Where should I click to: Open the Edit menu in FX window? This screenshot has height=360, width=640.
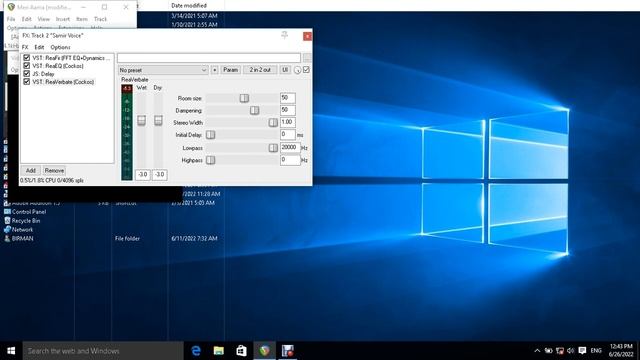click(x=39, y=47)
